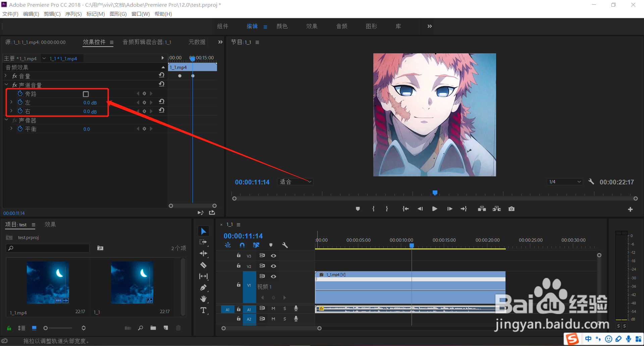Screen dimensions: 644x346
Task: Show more workspaces overflow chevron
Action: [430, 26]
